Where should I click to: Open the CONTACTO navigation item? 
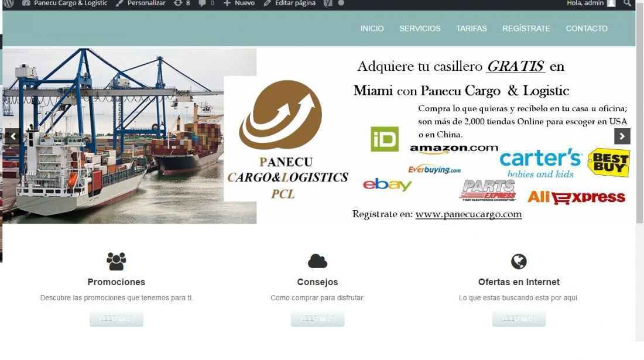pos(587,28)
